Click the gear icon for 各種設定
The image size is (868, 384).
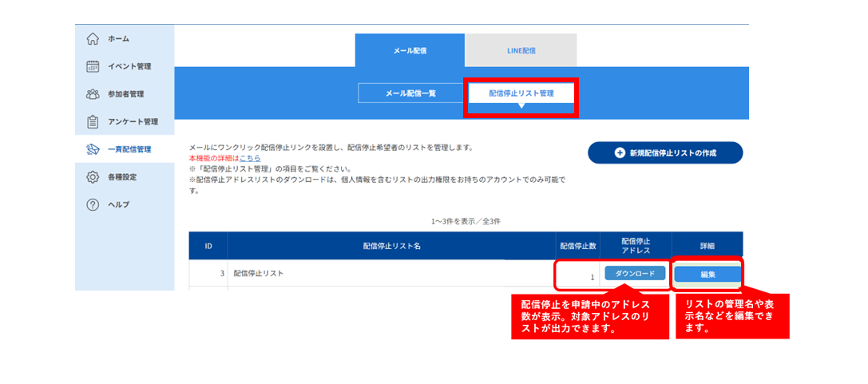(93, 177)
